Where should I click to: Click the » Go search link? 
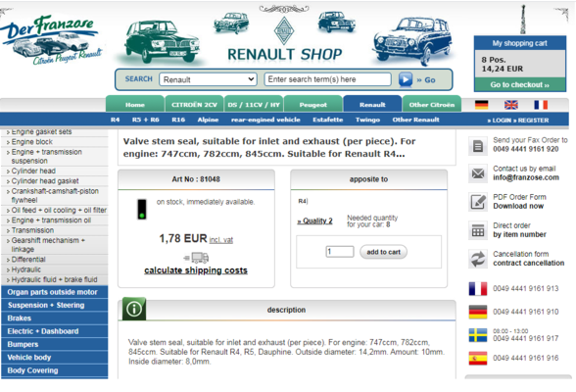[x=426, y=80]
